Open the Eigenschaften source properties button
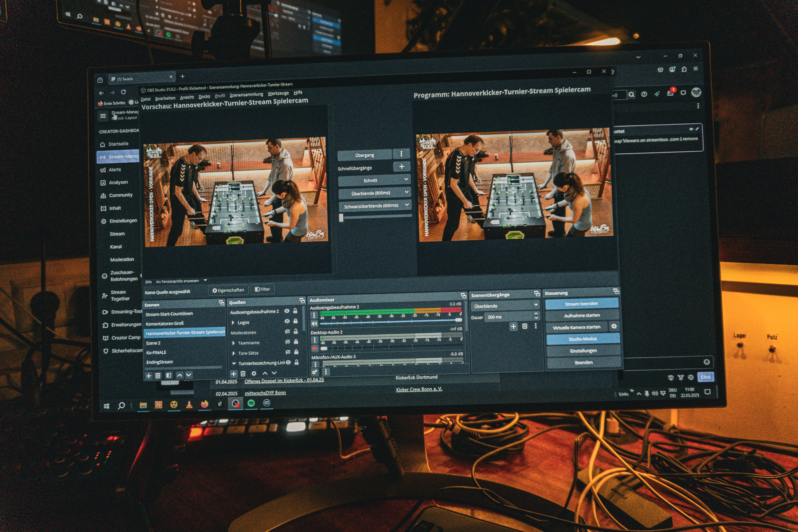The height and width of the screenshot is (532, 798). [x=228, y=290]
